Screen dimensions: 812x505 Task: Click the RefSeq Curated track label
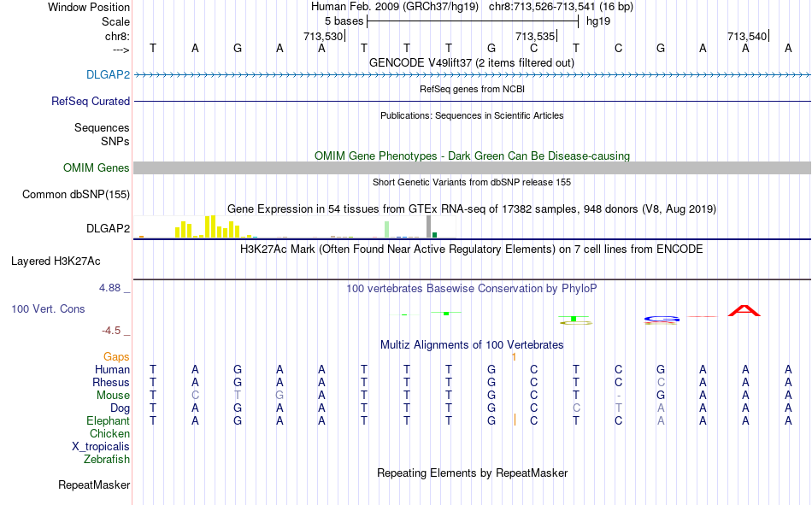click(x=90, y=101)
